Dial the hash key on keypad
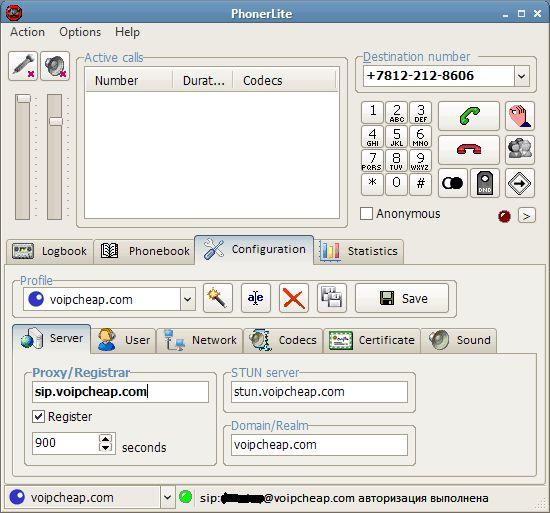The image size is (550, 513). [x=420, y=184]
